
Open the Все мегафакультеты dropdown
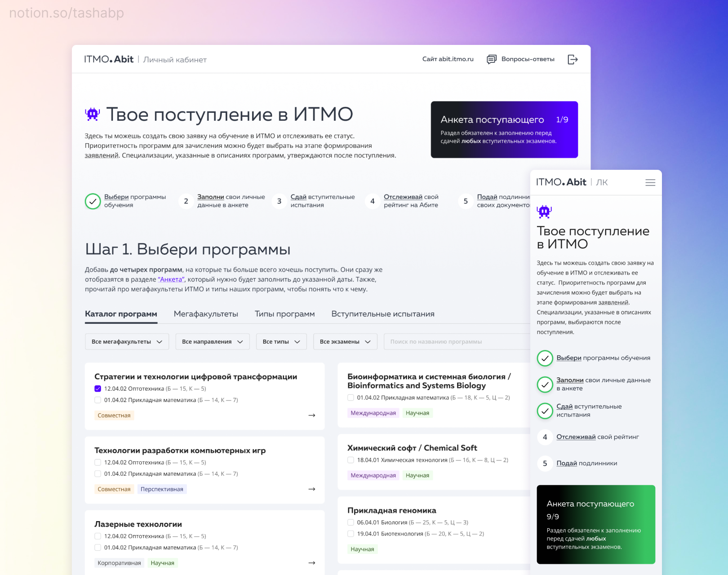127,341
